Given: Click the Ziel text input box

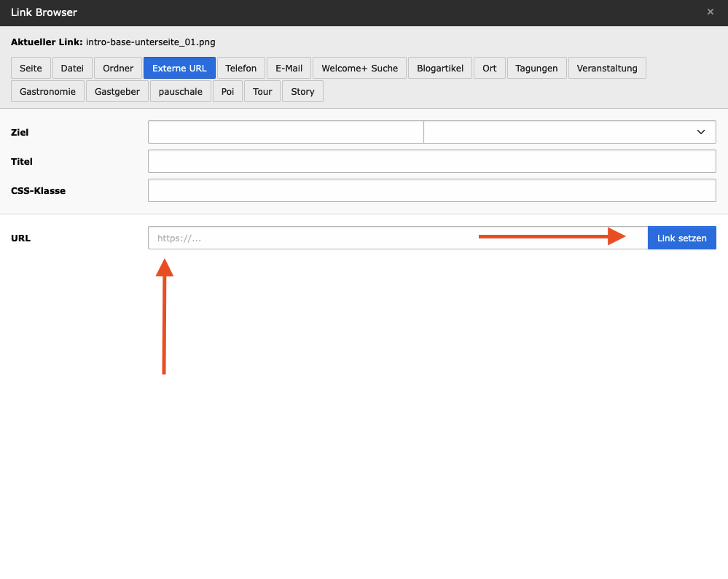Looking at the screenshot, I should pyautogui.click(x=286, y=132).
